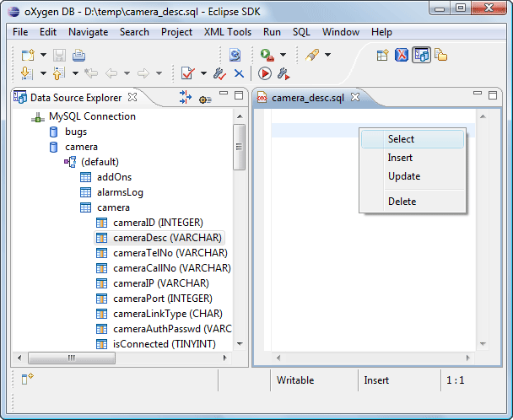This screenshot has height=420, width=513.
Task: Choose Select from the context menu
Action: pos(401,139)
